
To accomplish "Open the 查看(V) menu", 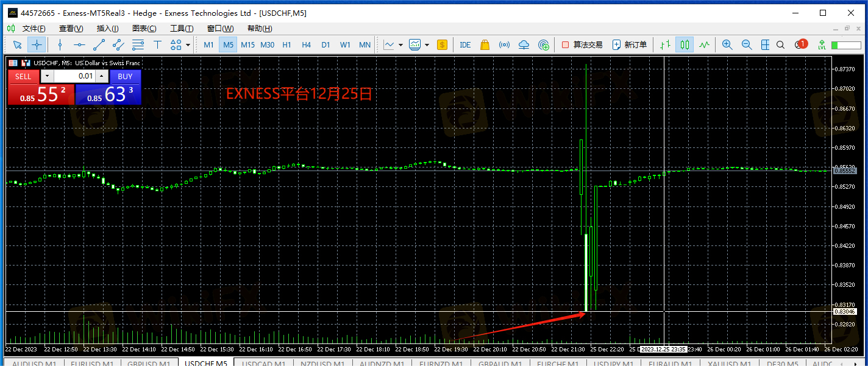I will coord(71,28).
